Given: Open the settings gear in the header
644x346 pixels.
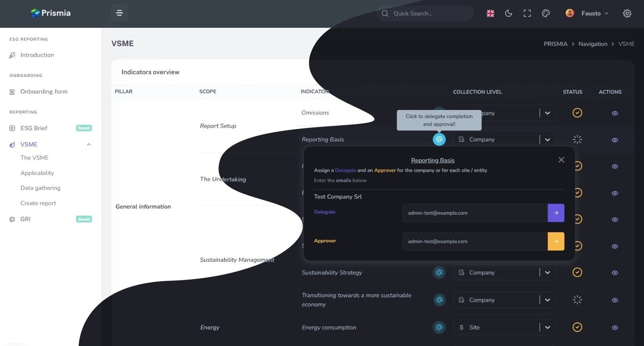Looking at the screenshot, I should click(x=627, y=13).
